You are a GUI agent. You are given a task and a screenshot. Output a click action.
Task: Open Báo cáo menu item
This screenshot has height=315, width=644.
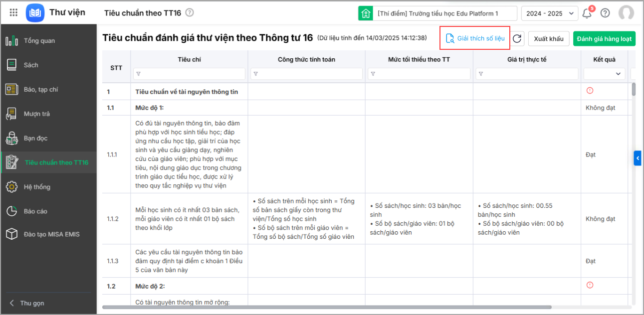[x=48, y=211]
